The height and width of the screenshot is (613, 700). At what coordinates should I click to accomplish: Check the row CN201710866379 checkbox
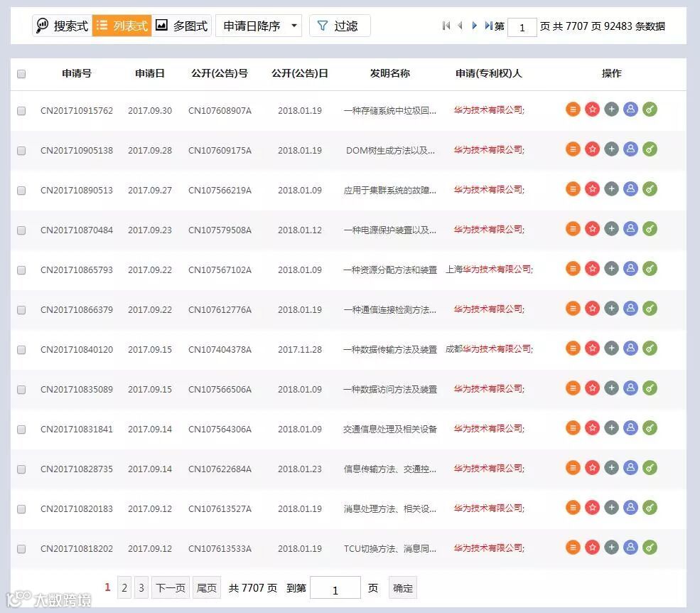[21, 309]
